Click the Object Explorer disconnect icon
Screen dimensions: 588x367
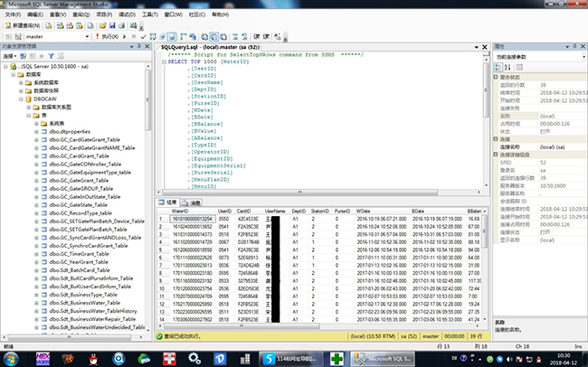pos(33,56)
